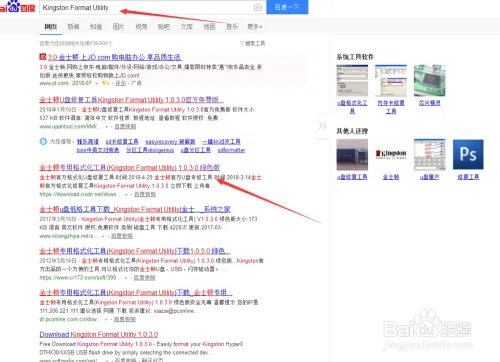Open 金士顿U盘修复工具 1.0.3.0官方免费版 result
This screenshot has width=500, height=362.
click(x=131, y=100)
